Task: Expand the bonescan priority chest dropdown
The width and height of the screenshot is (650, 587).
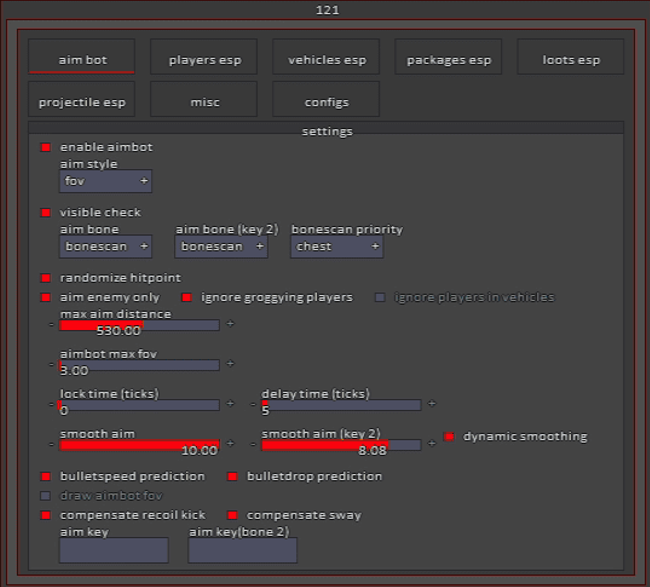Action: [337, 246]
